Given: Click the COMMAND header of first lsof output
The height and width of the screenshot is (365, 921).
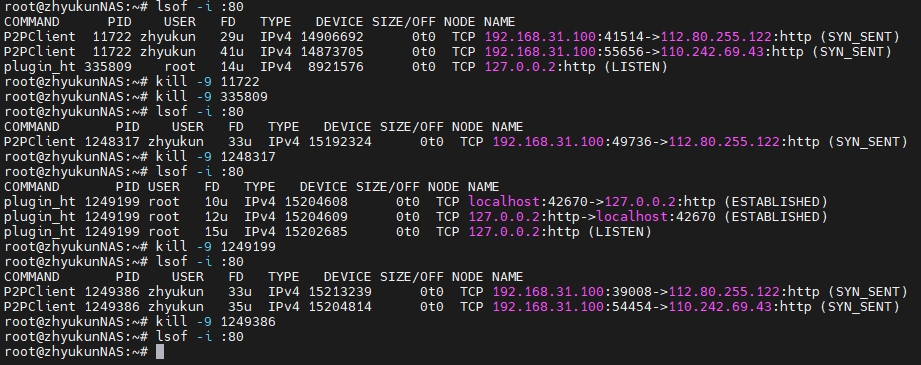Looking at the screenshot, I should (x=32, y=22).
